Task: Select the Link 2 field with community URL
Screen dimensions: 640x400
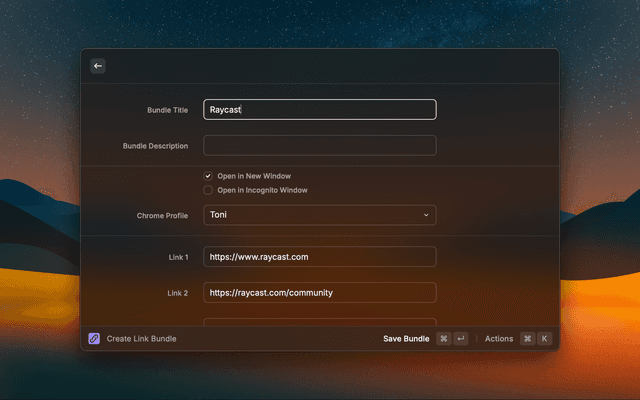Action: [319, 293]
